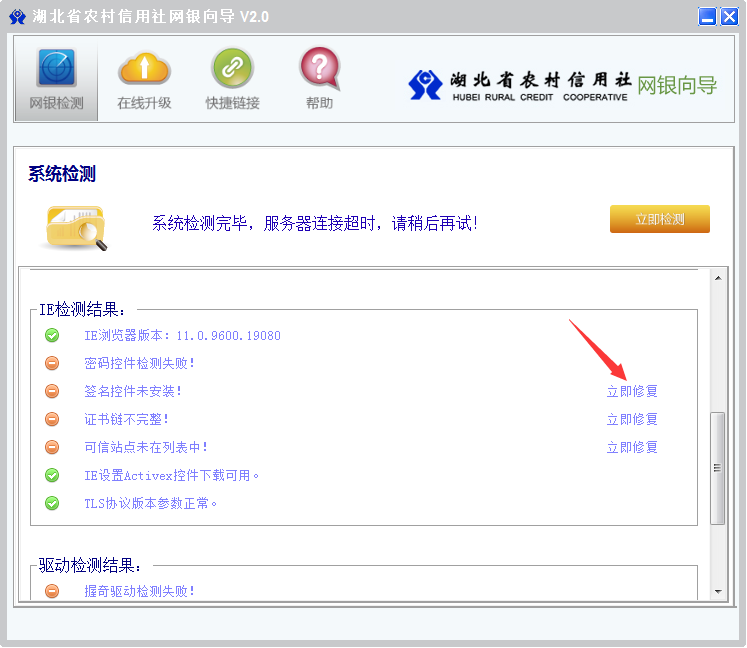Minimize the 网银向导 window
747x648 pixels.
(707, 16)
